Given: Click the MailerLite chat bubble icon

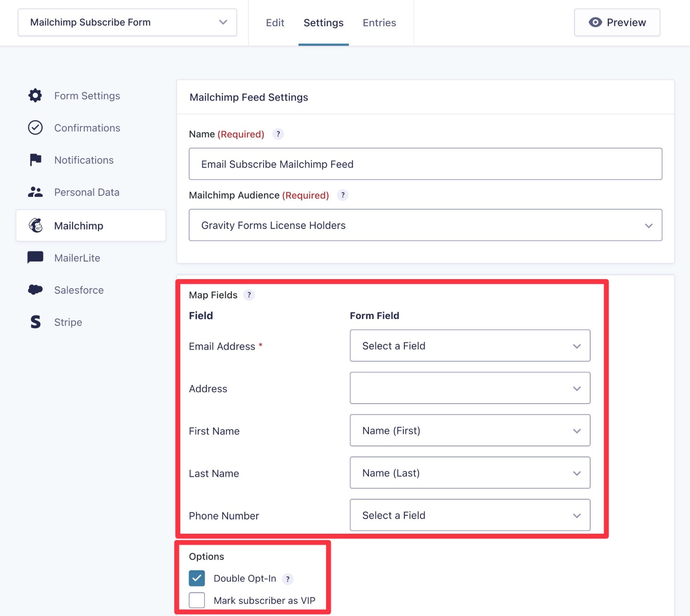Looking at the screenshot, I should (35, 257).
